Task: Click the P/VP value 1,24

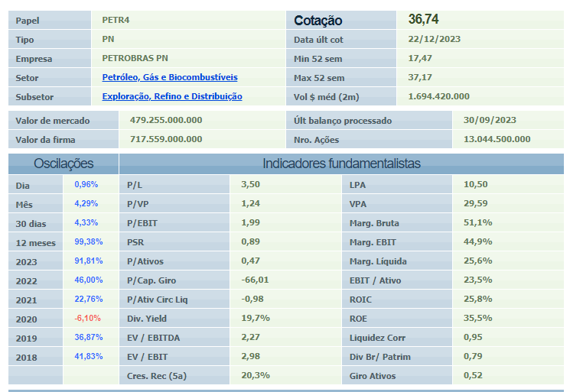Action: [x=250, y=203]
